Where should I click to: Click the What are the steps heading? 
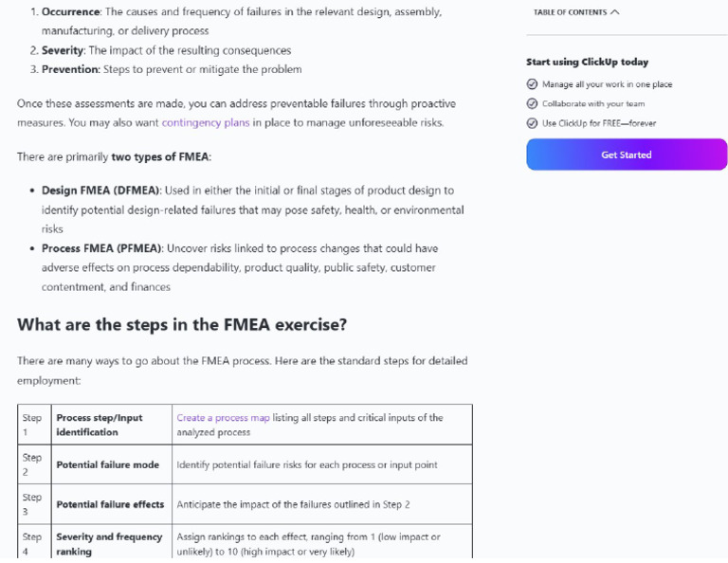182,324
